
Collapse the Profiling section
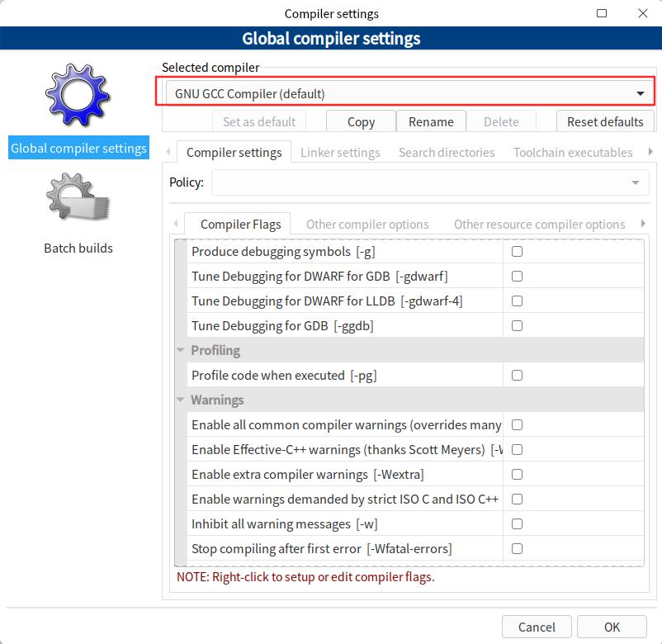point(181,350)
